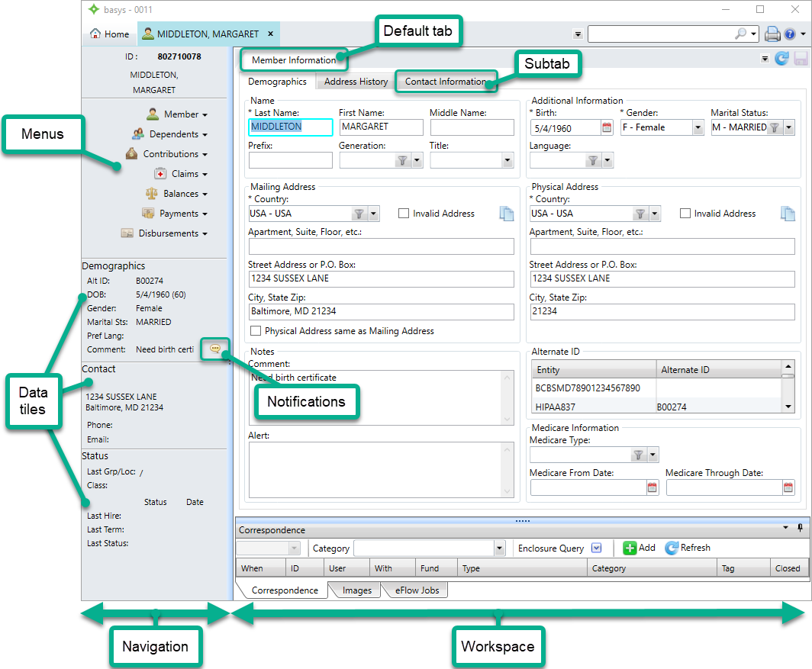Check Physical Address Invalid Address box
This screenshot has height=669, width=812.
click(685, 214)
